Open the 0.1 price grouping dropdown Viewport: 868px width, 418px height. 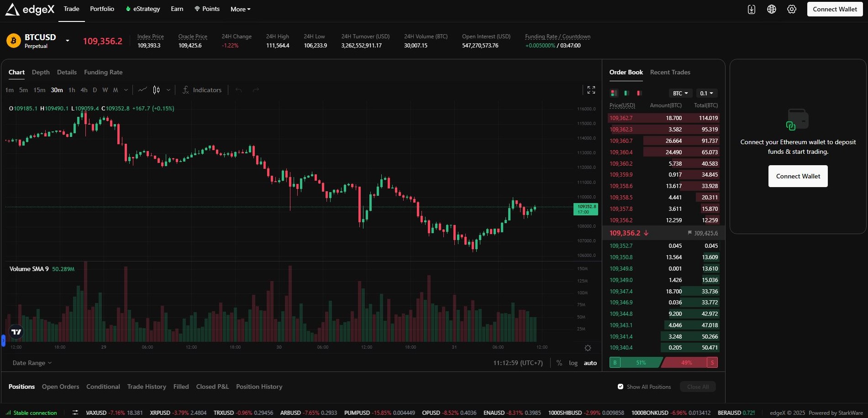[x=706, y=93]
